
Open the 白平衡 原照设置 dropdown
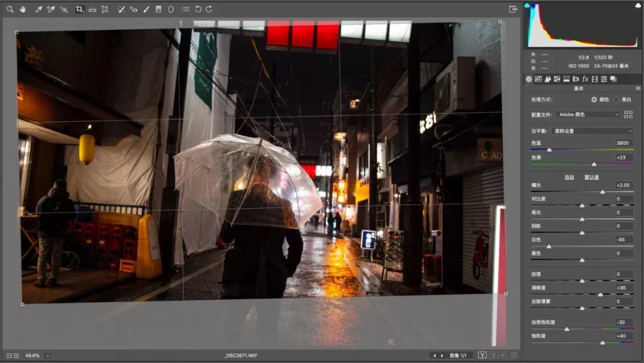pos(593,131)
